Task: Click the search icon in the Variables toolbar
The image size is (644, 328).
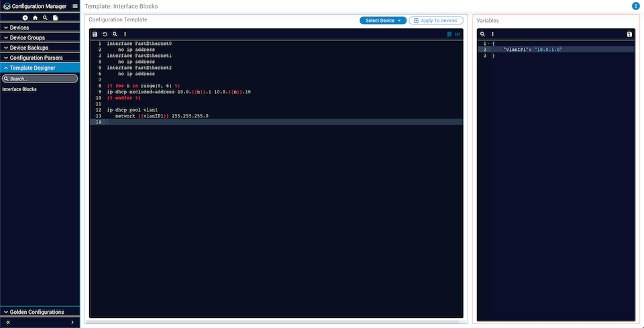Action: (x=482, y=34)
